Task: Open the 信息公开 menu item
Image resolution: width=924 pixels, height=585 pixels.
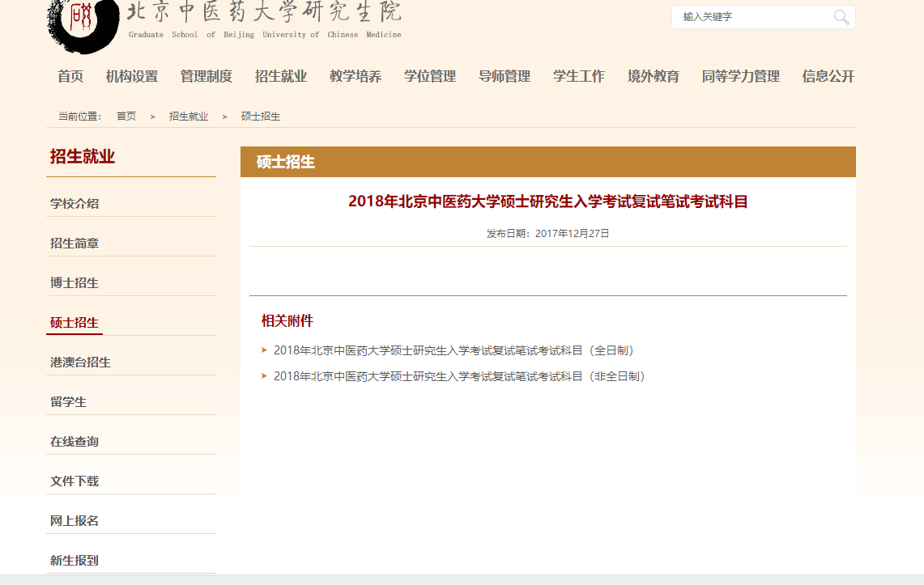Action: coord(828,77)
